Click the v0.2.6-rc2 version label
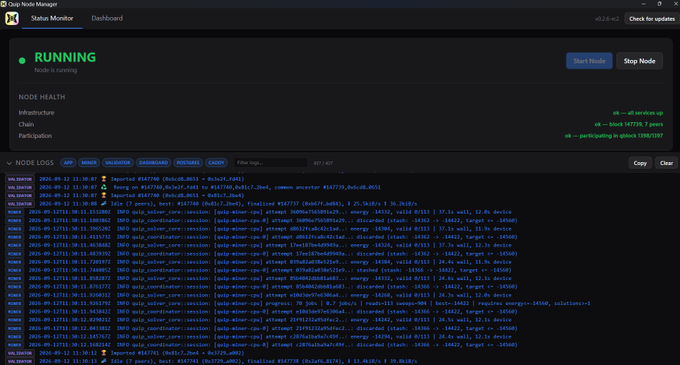This screenshot has height=365, width=680. point(607,19)
